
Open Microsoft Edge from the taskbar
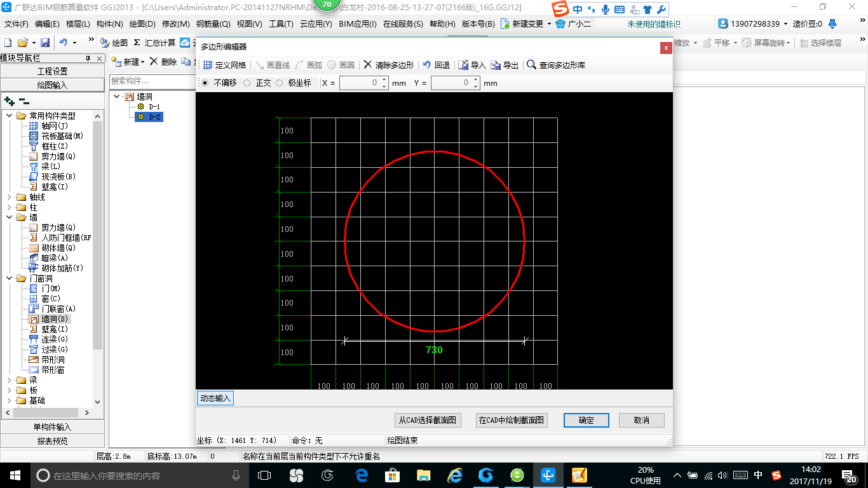coord(362,475)
